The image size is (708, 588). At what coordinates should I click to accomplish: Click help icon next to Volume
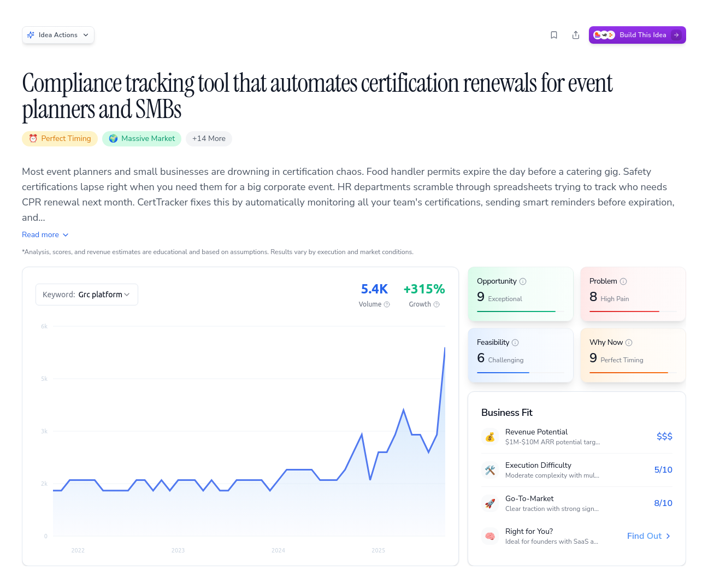[x=387, y=304]
